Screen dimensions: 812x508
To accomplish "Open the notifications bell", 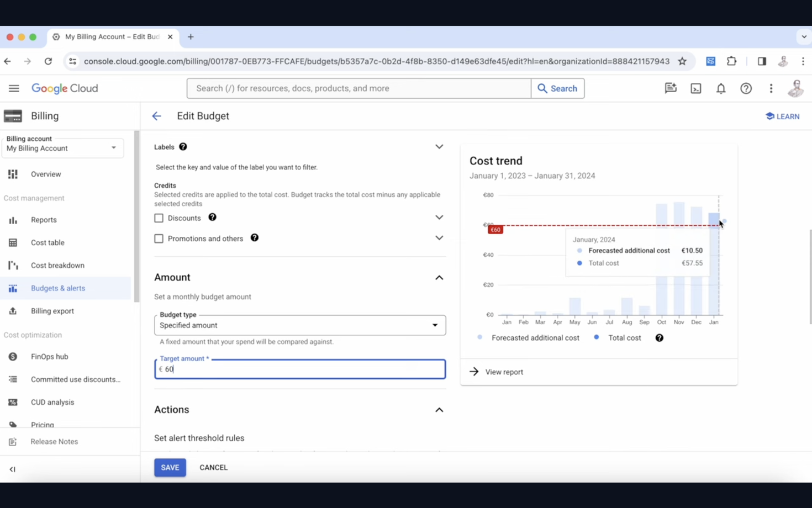I will (721, 88).
